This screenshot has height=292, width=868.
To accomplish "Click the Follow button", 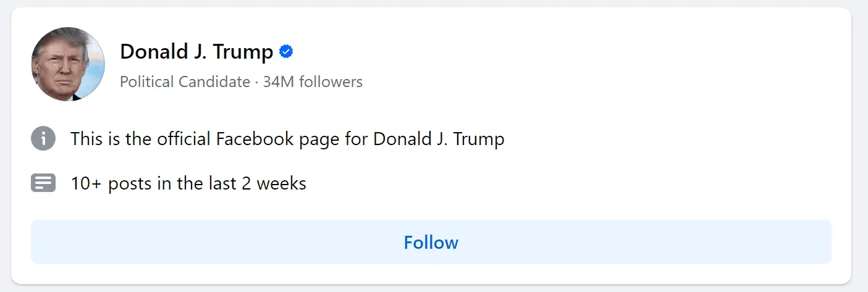I will click(431, 242).
